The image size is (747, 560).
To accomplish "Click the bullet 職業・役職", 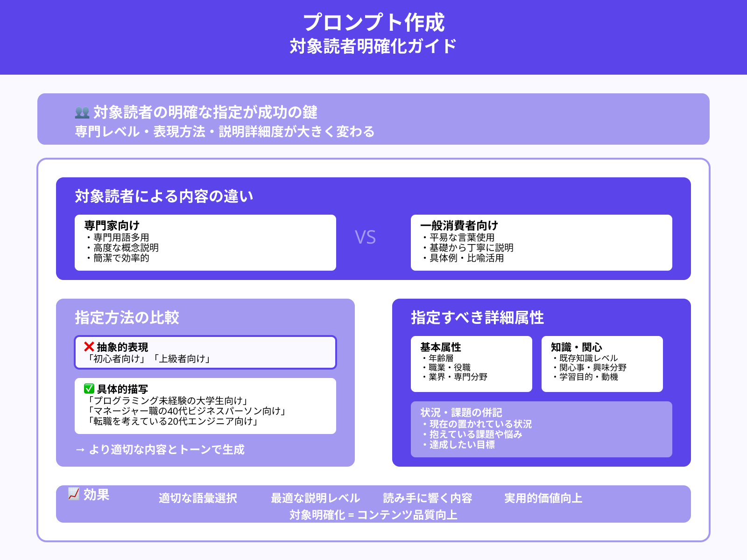I will [x=445, y=368].
